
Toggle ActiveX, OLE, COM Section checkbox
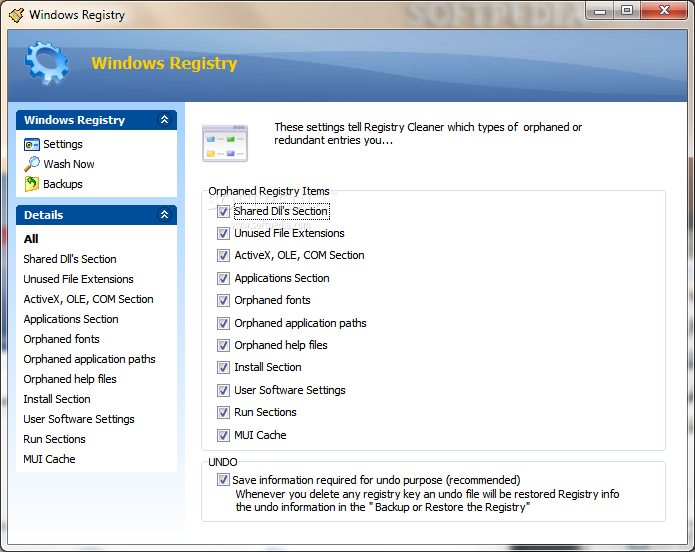coord(223,255)
